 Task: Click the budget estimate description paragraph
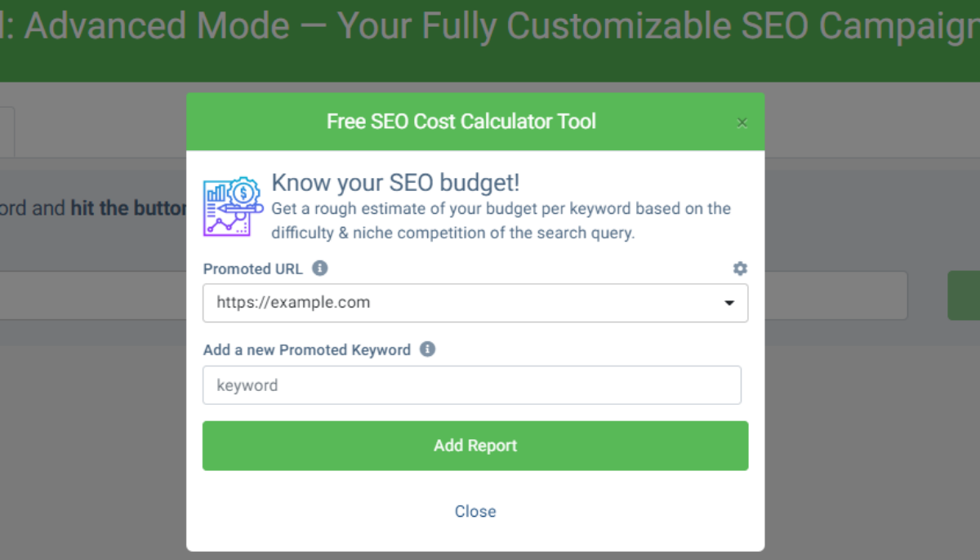tap(501, 220)
